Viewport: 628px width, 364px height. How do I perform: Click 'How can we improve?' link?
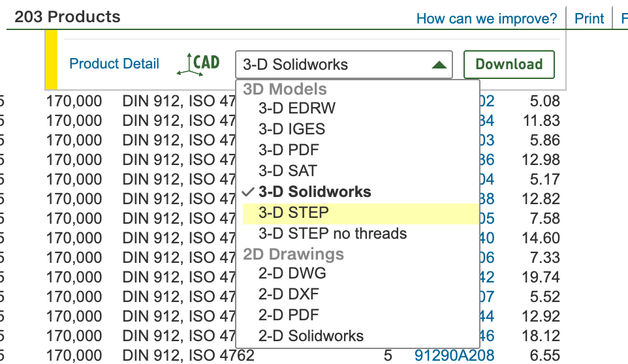(486, 18)
